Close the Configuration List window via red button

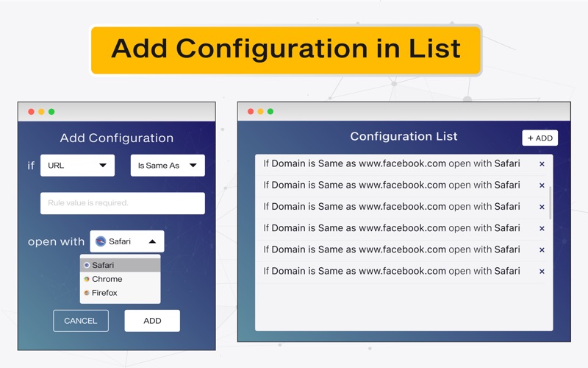pos(251,112)
